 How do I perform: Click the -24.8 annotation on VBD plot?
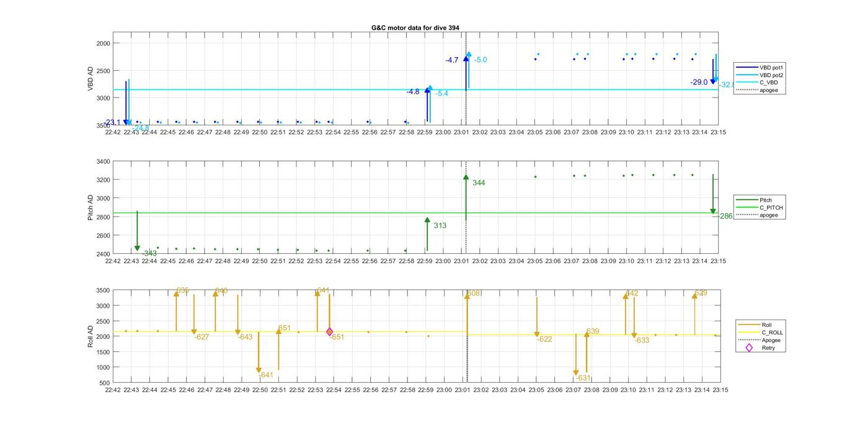click(141, 128)
